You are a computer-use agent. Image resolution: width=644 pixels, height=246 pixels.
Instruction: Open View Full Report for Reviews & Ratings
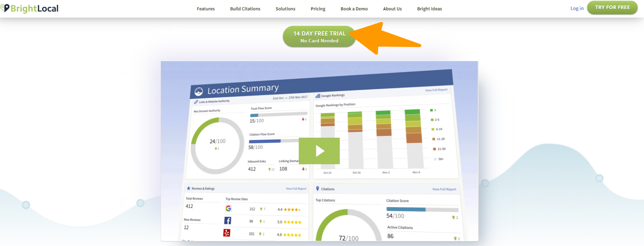296,189
